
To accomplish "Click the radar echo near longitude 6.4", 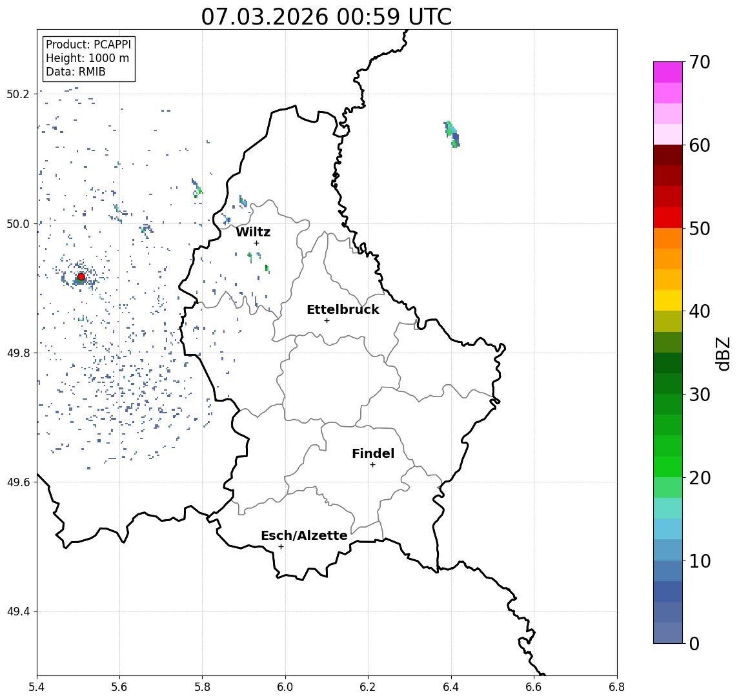I will (452, 134).
